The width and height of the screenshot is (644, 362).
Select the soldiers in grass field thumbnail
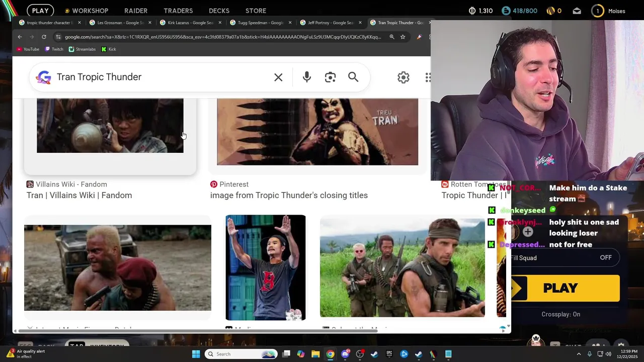pyautogui.click(x=403, y=267)
